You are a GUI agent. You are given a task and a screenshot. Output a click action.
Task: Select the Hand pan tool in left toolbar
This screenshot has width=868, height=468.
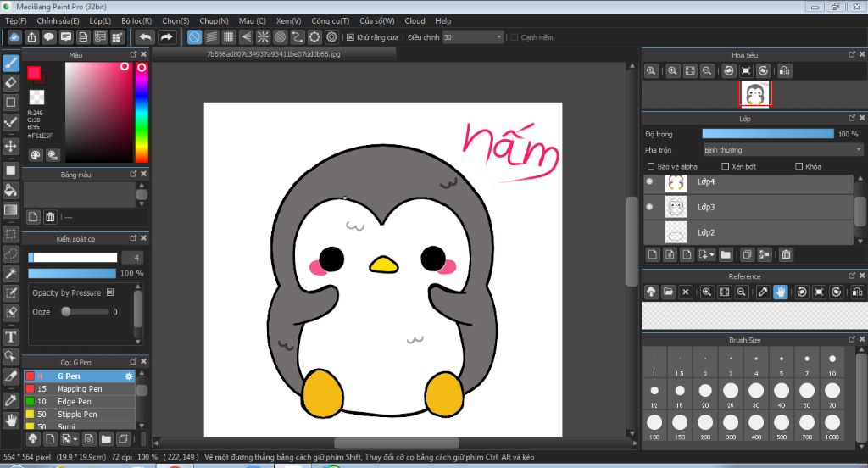pos(11,420)
